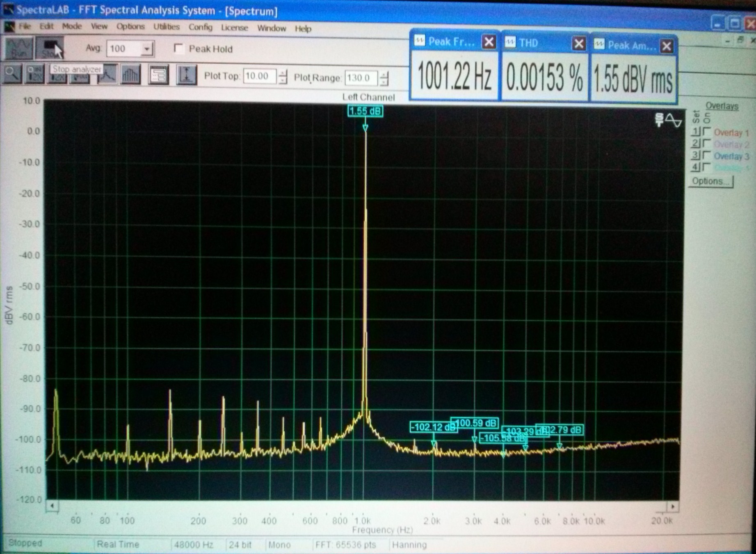Open the File menu
Screen dimensions: 756x554
click(25, 26)
